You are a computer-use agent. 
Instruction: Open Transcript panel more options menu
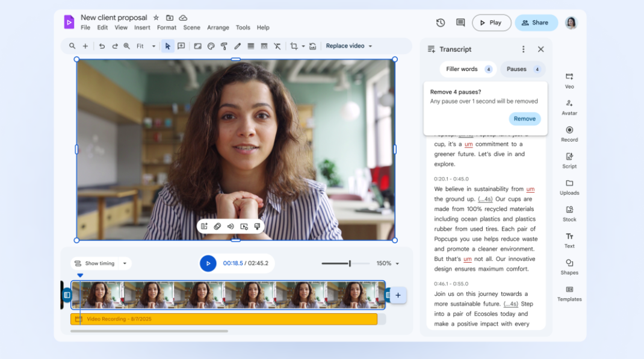[523, 49]
